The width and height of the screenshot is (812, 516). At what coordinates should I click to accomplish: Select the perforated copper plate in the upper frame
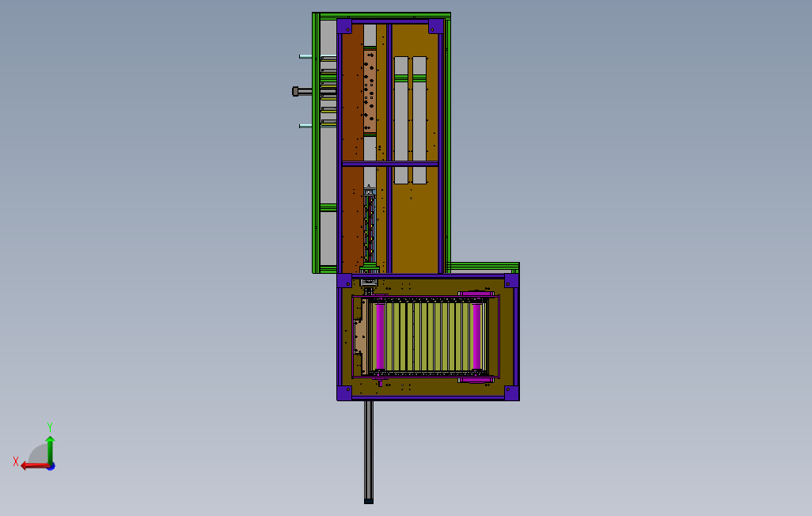pyautogui.click(x=370, y=91)
